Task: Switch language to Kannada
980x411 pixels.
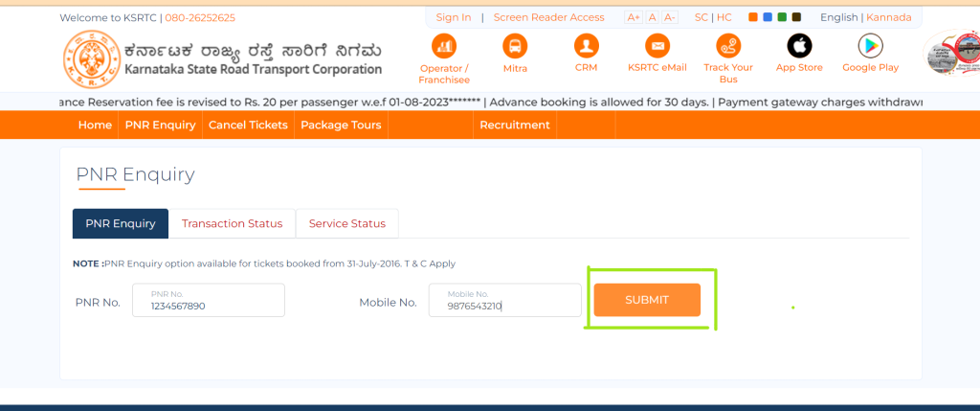Action: tap(889, 17)
